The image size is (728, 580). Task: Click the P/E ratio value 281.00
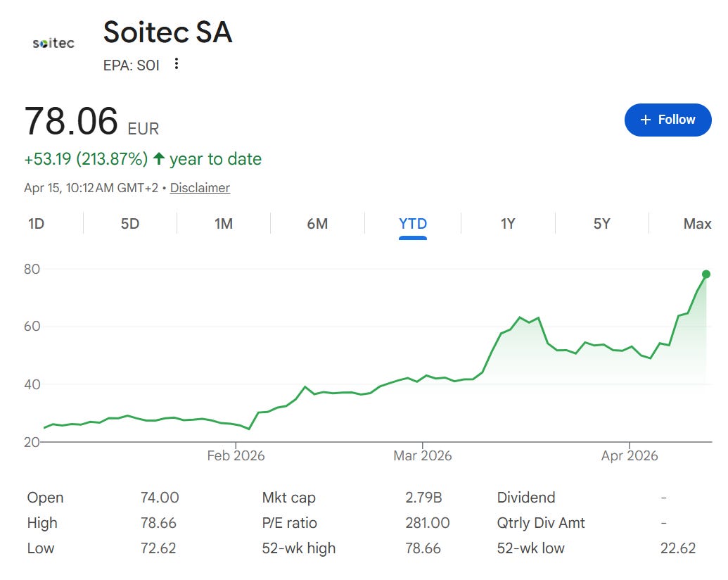[427, 523]
